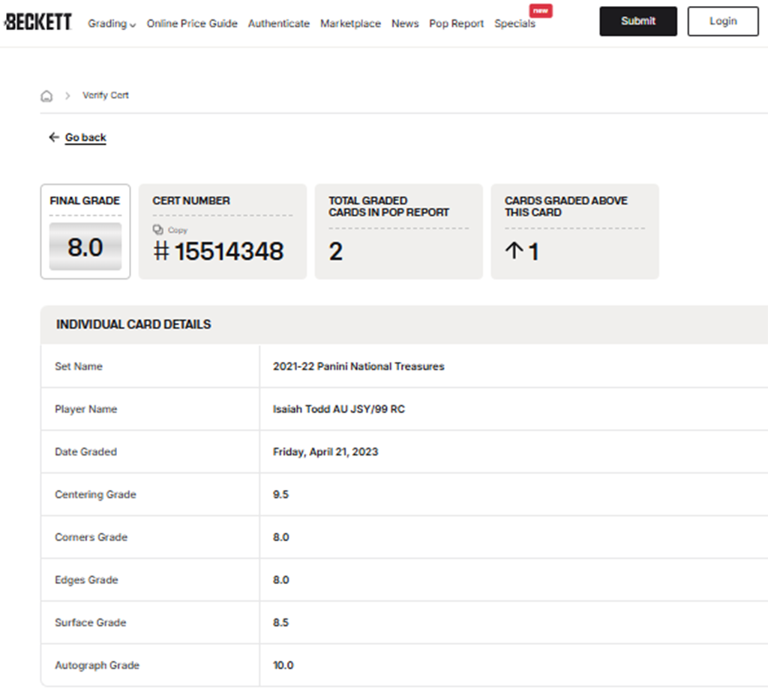
Task: Click the home breadcrumb icon
Action: [46, 96]
